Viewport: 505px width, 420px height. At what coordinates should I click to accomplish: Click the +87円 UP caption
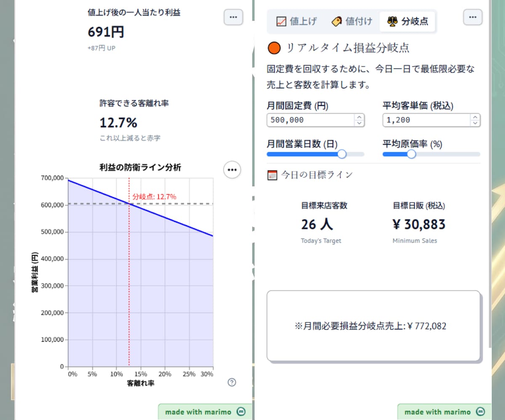click(101, 48)
